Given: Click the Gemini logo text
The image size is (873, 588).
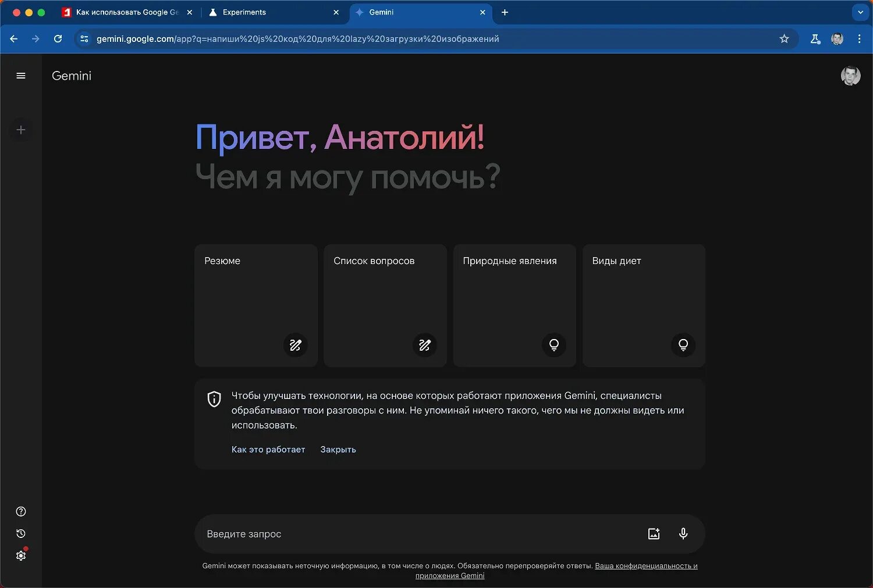Looking at the screenshot, I should (72, 76).
